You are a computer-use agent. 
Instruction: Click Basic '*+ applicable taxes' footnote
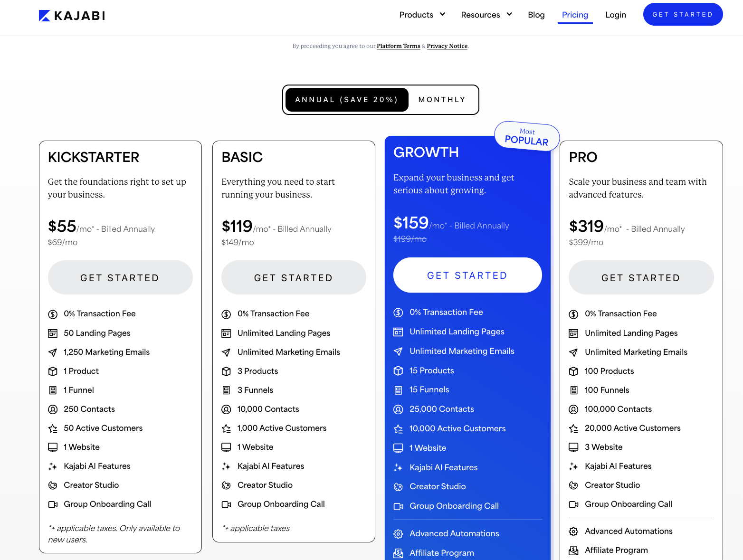(256, 528)
